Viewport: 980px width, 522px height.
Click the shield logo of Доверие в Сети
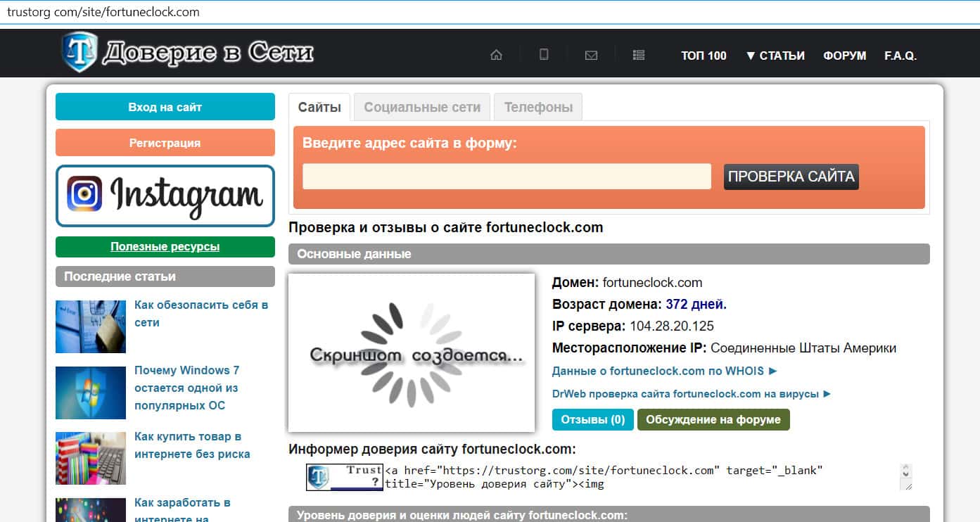click(79, 52)
